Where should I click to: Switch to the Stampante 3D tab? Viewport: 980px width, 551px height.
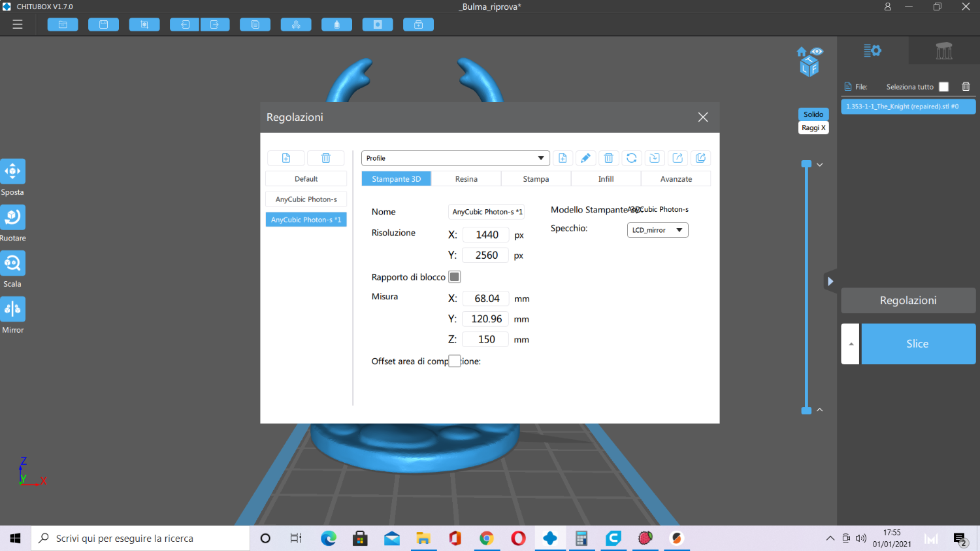[397, 178]
